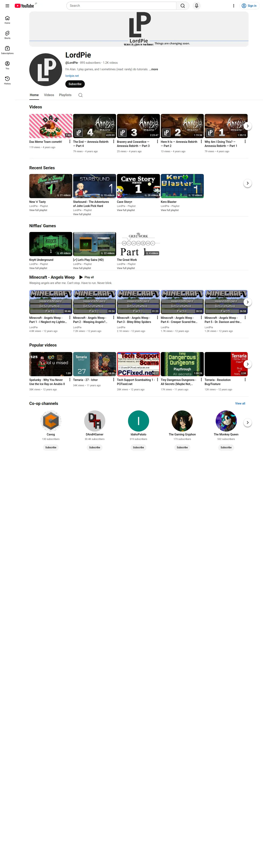View all Co-op channels
Image resolution: width=263 pixels, height=868 pixels.
(240, 404)
